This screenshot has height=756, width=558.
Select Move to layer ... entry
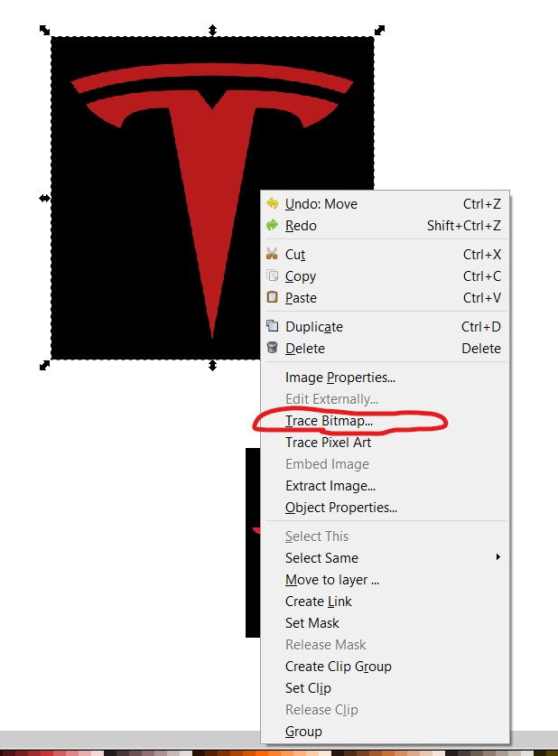tap(332, 580)
